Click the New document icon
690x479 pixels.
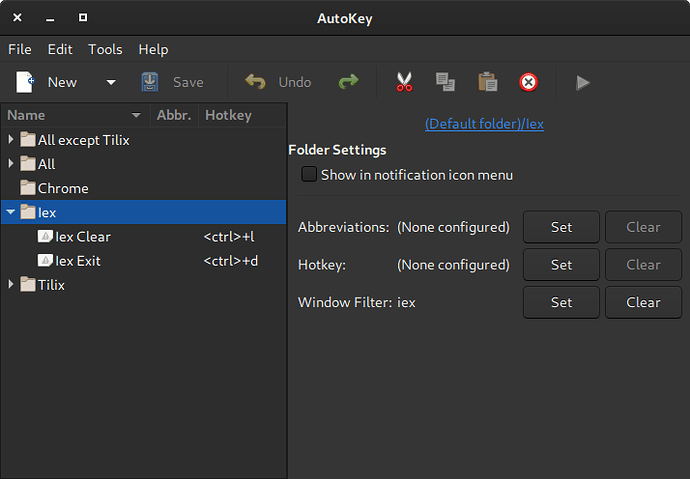pos(25,82)
